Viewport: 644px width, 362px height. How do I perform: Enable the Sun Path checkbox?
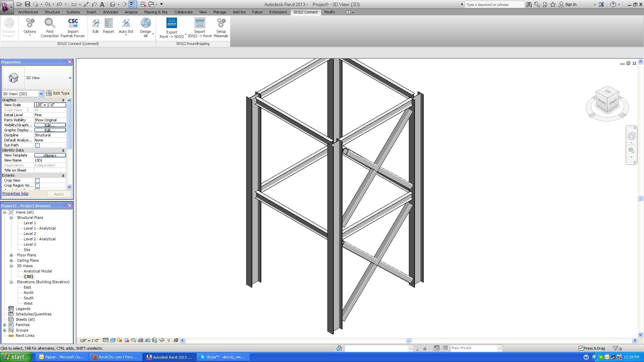(38, 145)
